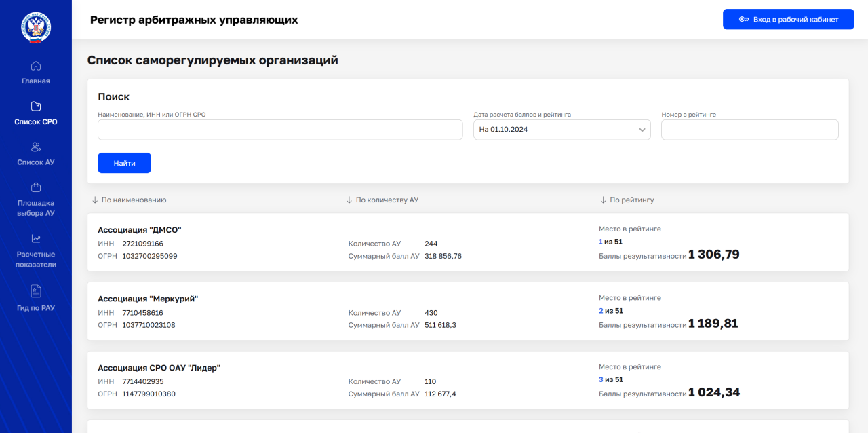This screenshot has height=433, width=868.
Task: Click rating place 2 из 51
Action: [x=611, y=311]
